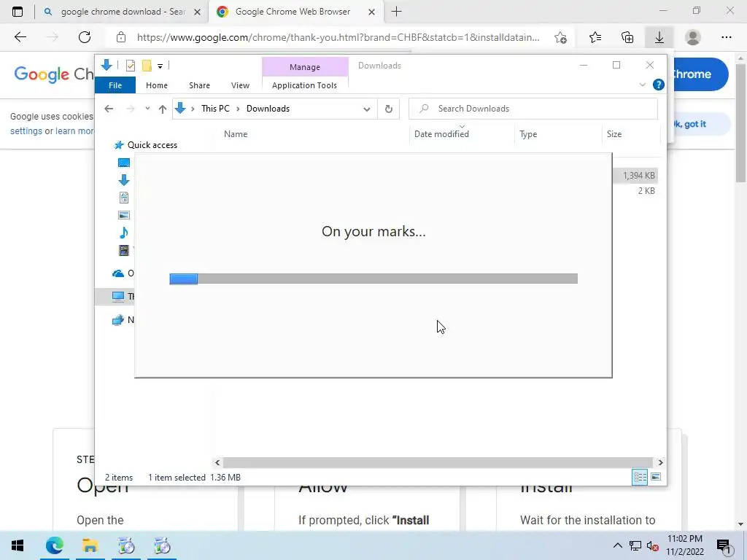Image resolution: width=747 pixels, height=560 pixels.
Task: Click New folder quick access toolbar icon
Action: [147, 66]
